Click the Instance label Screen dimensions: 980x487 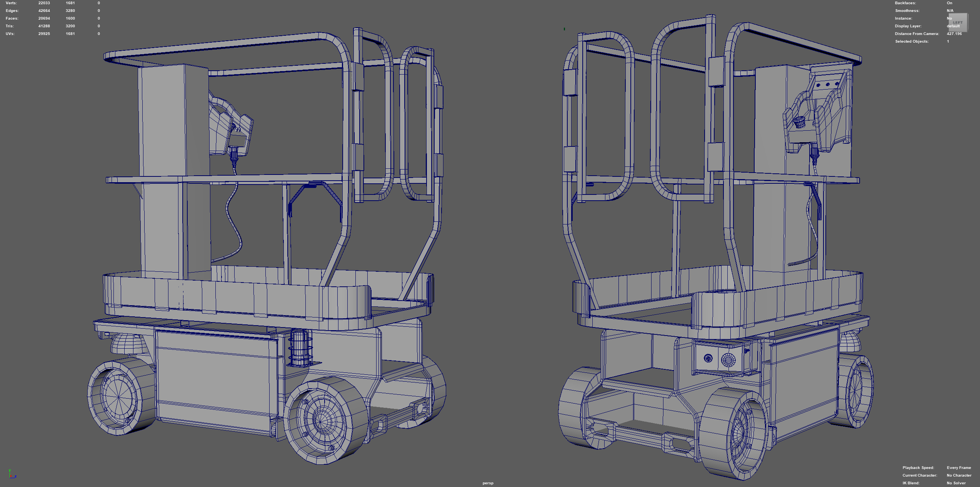903,18
